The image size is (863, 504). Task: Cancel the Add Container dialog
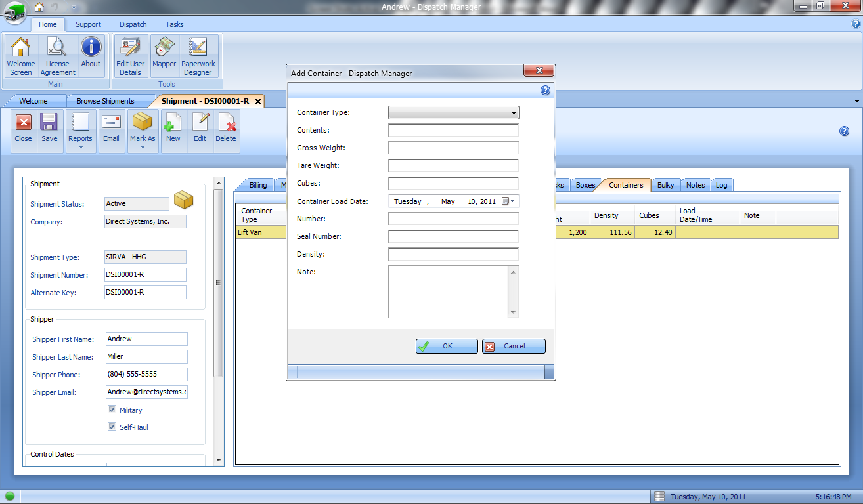(x=514, y=346)
